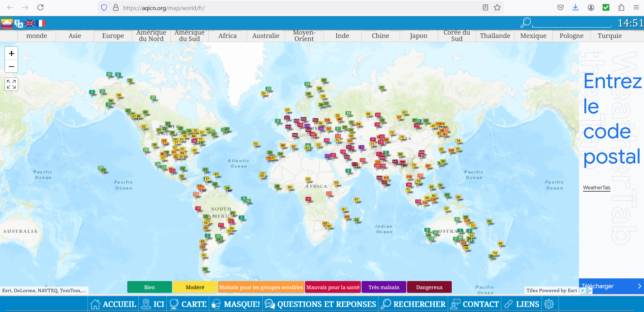
Task: Toggle fullscreen map view
Action: pos(11,84)
